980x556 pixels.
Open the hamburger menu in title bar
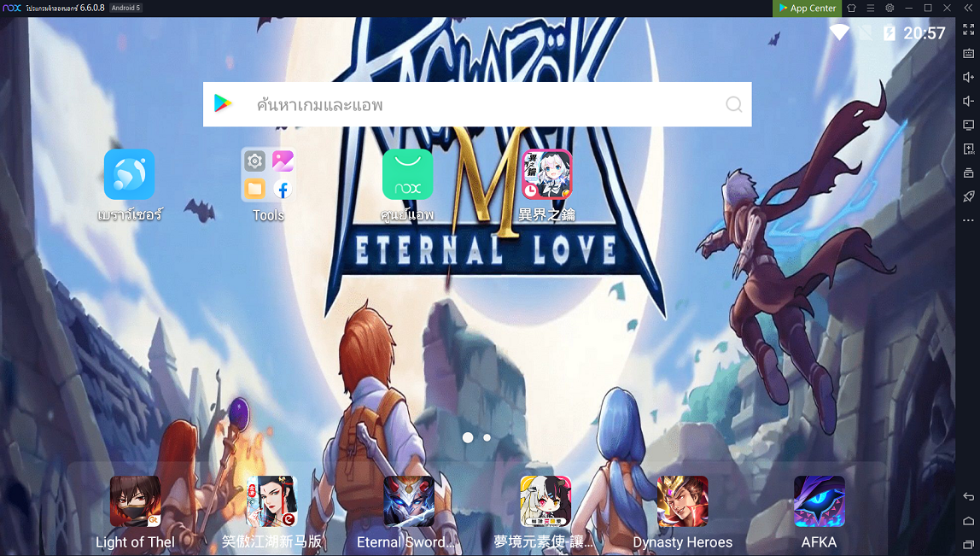coord(870,8)
